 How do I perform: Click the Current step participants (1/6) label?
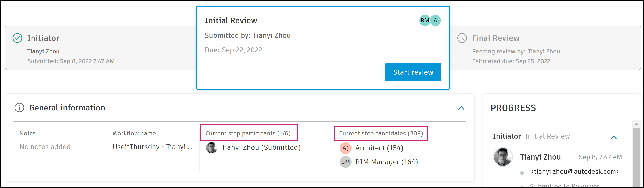point(248,133)
